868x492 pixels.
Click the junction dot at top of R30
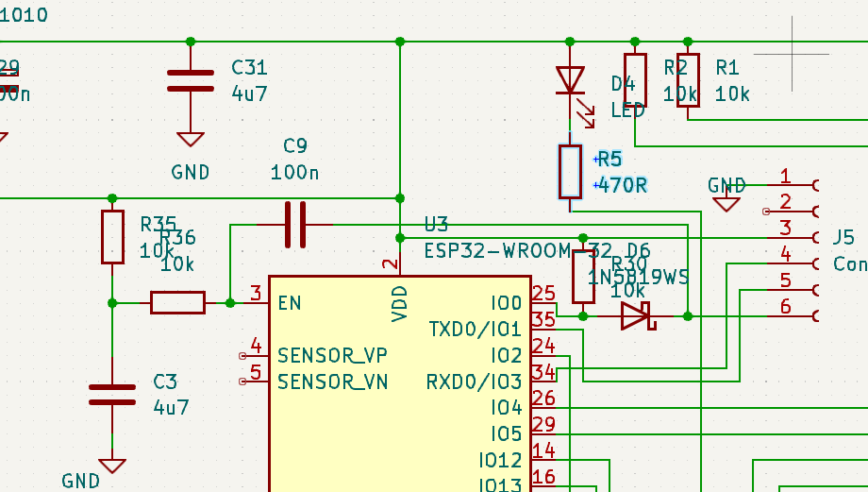coord(583,238)
